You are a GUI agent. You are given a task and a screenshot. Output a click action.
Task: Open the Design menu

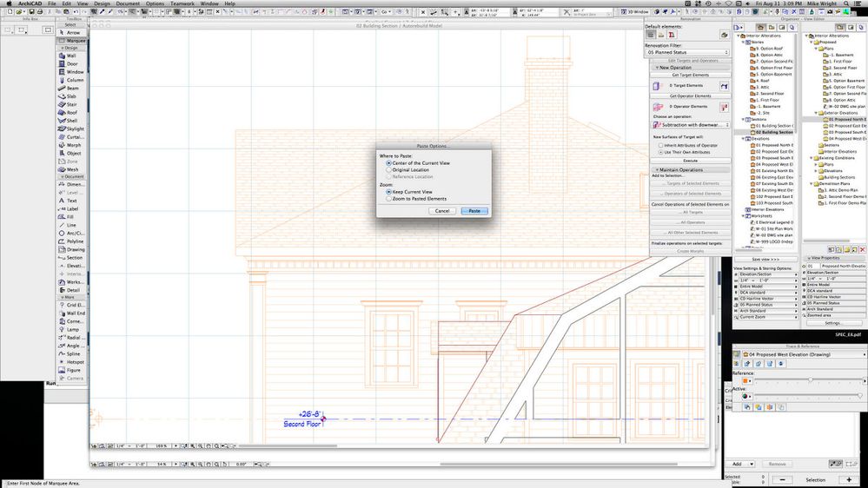102,3
